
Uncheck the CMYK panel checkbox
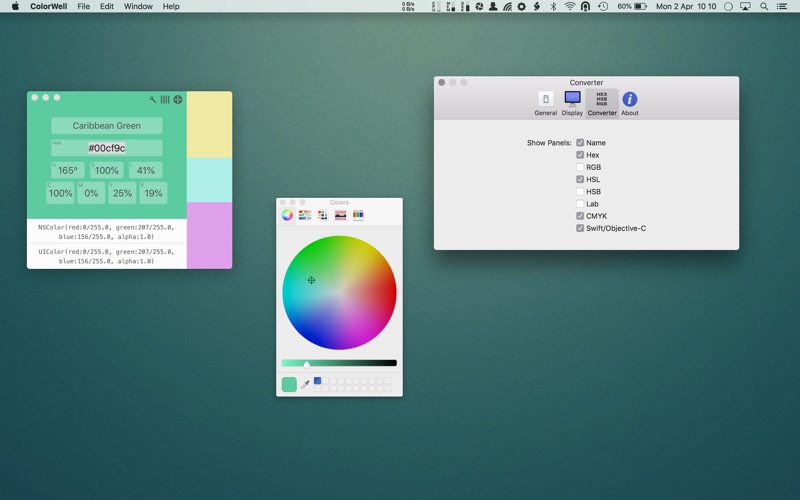point(580,216)
